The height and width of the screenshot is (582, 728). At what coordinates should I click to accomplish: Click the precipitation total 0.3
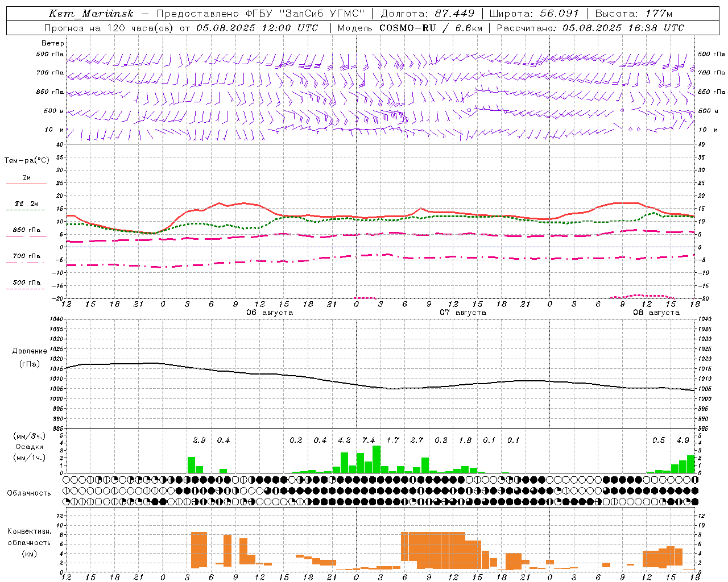pyautogui.click(x=441, y=440)
